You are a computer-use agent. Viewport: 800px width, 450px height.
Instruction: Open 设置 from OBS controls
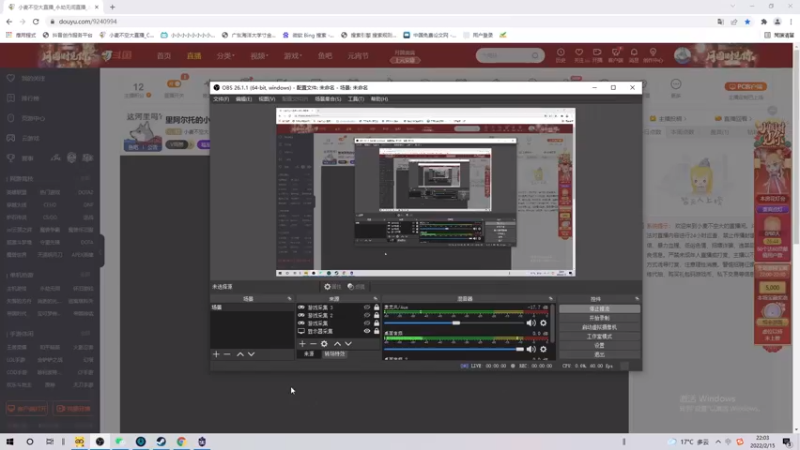coord(599,345)
